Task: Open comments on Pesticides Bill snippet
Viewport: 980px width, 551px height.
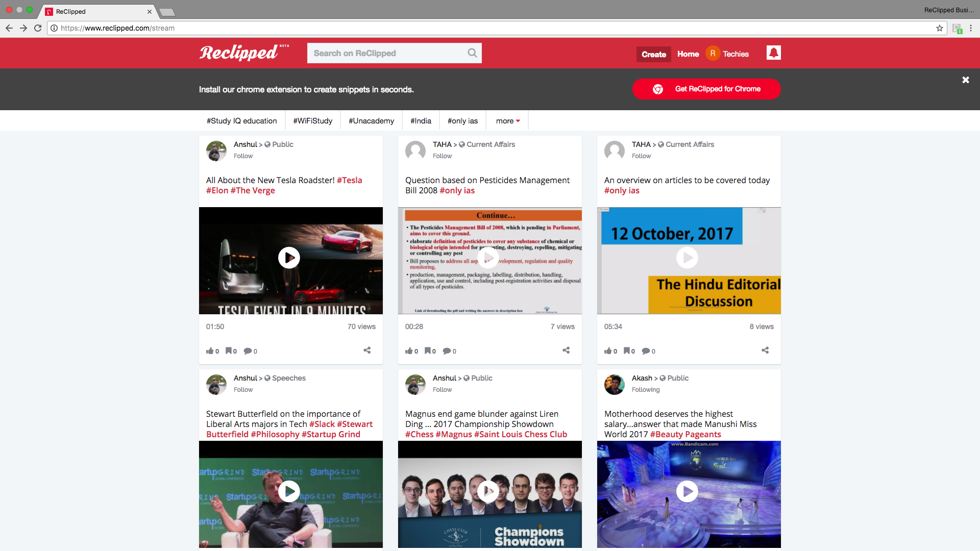Action: (x=449, y=351)
